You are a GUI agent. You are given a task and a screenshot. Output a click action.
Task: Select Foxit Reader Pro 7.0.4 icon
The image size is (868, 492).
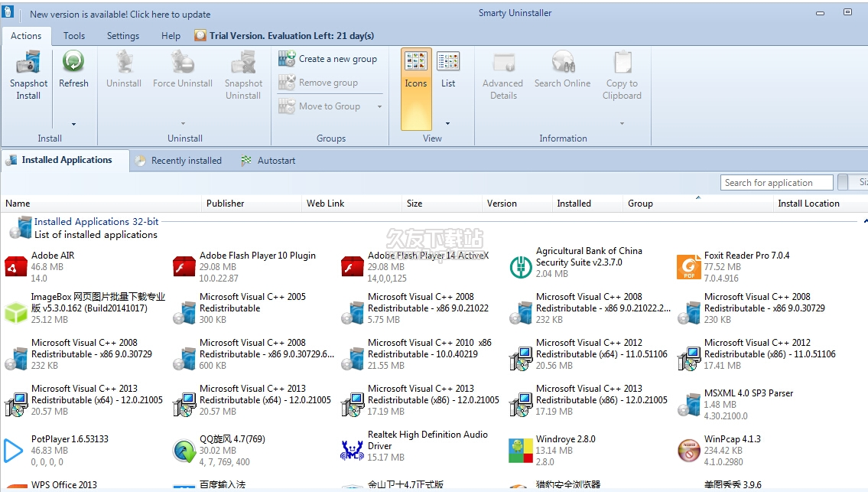(688, 267)
